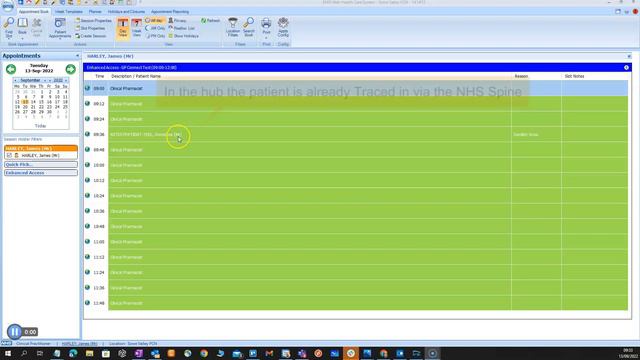
Task: Open the Week Templates tab
Action: tap(69, 12)
